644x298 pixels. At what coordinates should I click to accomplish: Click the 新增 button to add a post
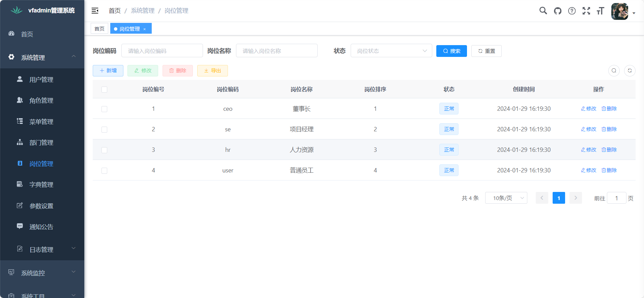108,71
